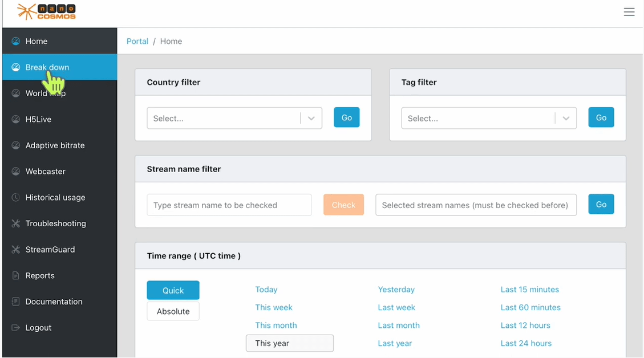Navigate to the Break down section
Screen dimensions: 644x358
click(x=46, y=67)
